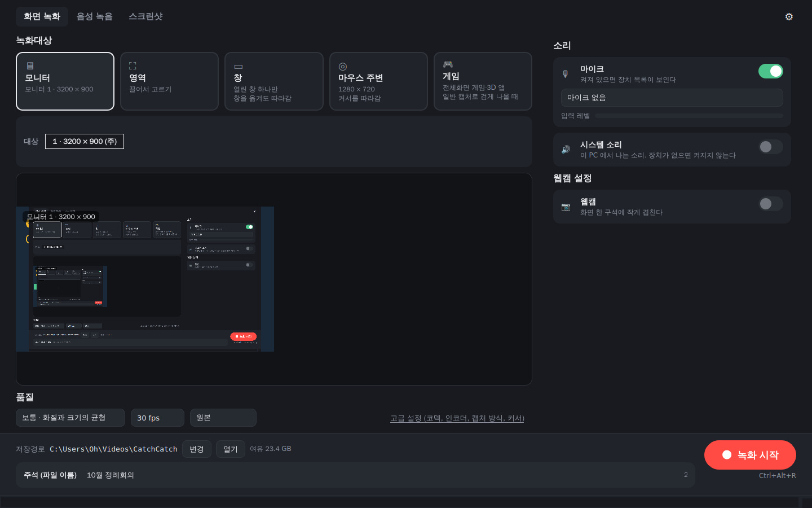Select the 모니터 capture target card
The image size is (812, 508).
[65, 81]
